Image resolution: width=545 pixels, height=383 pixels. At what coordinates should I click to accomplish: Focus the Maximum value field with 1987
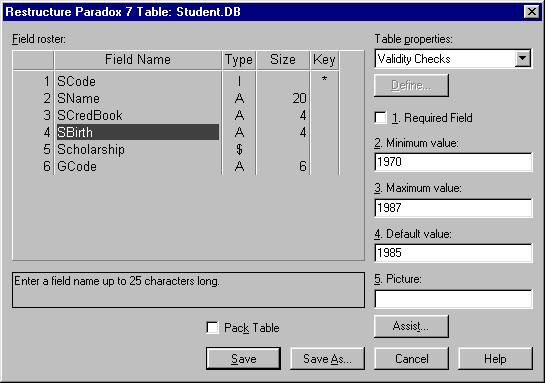tap(454, 207)
